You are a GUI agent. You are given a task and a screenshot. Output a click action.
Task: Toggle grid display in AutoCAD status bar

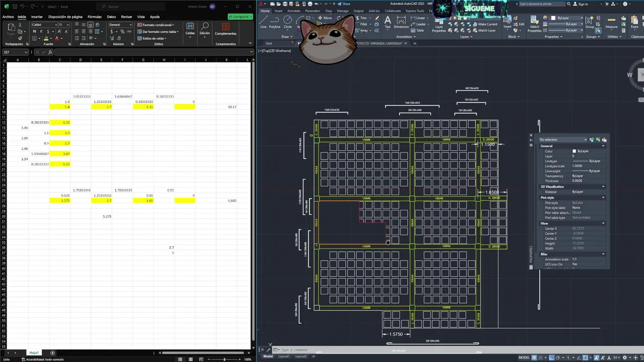coord(534,357)
